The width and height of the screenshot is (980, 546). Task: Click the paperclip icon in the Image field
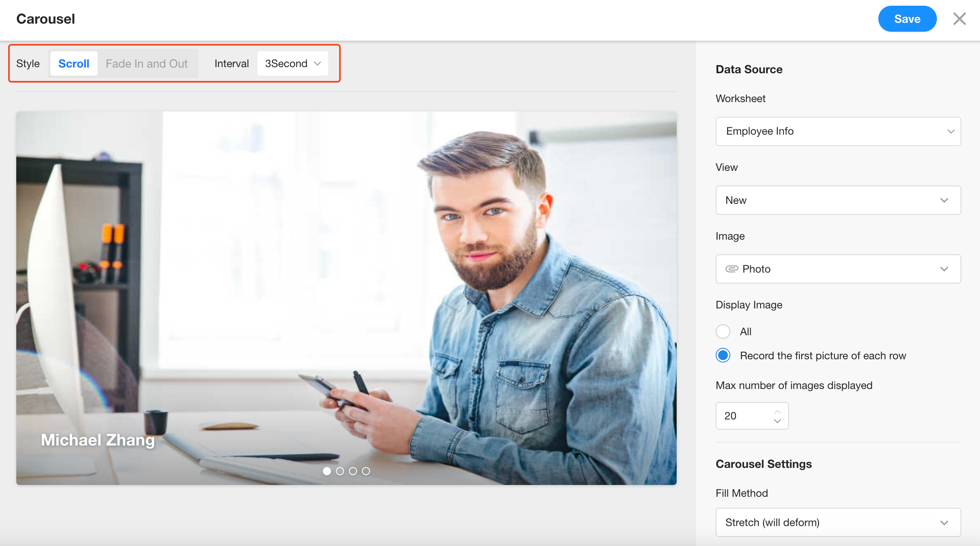click(732, 269)
